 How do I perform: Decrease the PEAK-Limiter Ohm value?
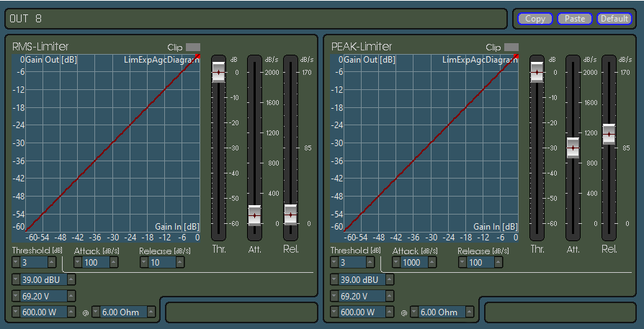point(414,312)
